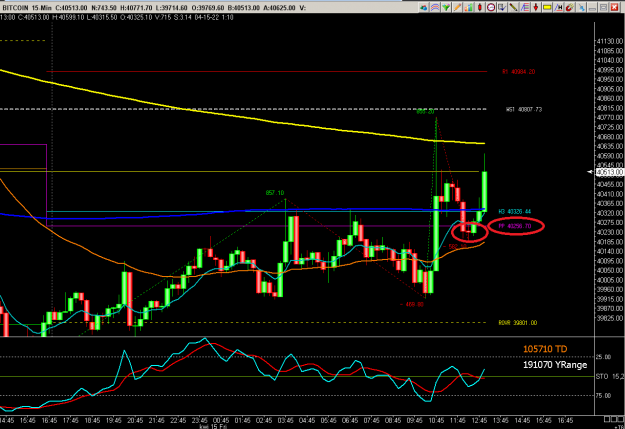Image resolution: width=625 pixels, height=429 pixels.
Task: Click the H:40771.70 daily high value
Action: coord(138,8)
